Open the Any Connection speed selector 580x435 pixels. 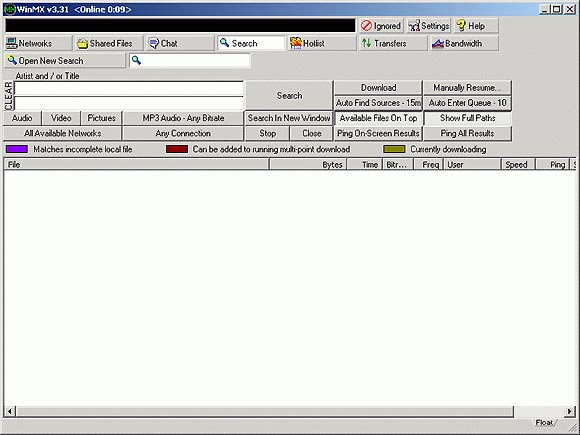pyautogui.click(x=183, y=133)
